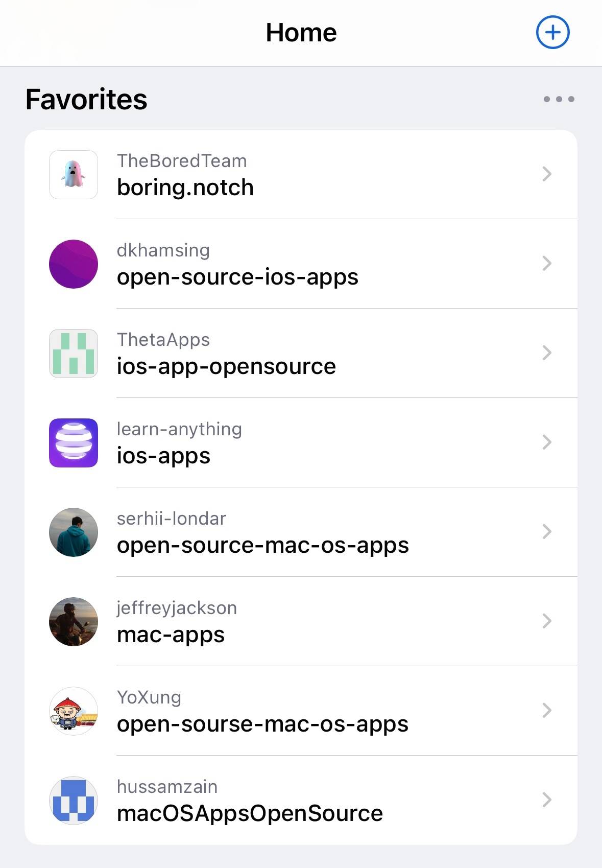
Task: Tap the ThetaApps green pixel avatar
Action: click(x=74, y=353)
